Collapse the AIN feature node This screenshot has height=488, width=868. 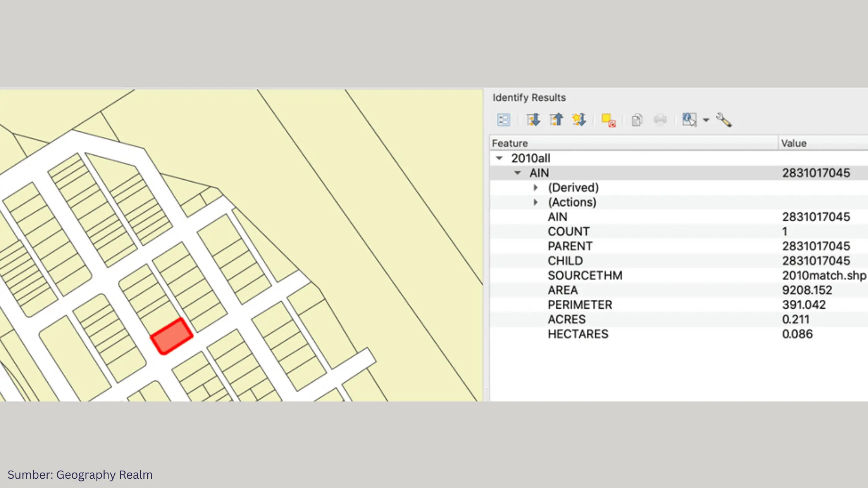coord(517,173)
